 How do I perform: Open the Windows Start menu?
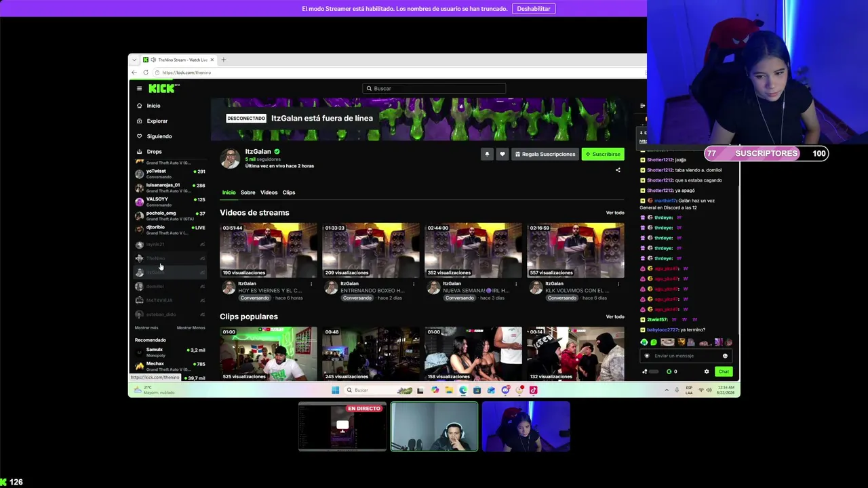point(335,390)
